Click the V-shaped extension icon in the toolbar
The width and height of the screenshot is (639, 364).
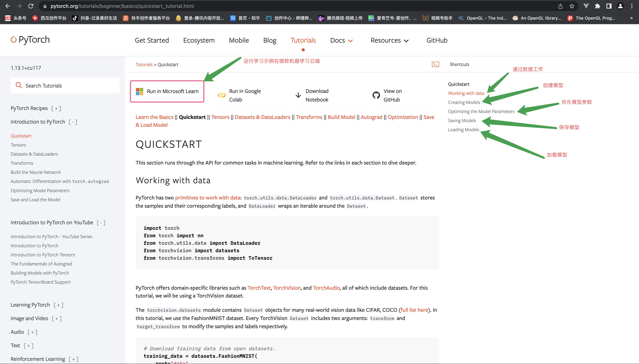(586, 6)
